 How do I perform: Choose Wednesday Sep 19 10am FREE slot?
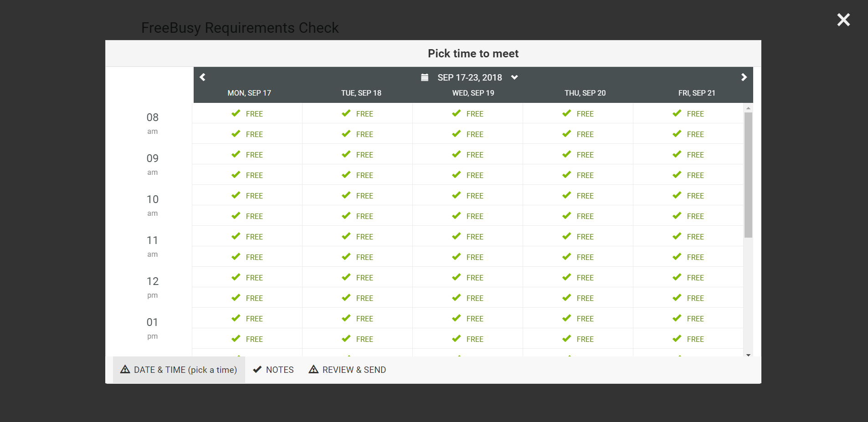pos(468,196)
